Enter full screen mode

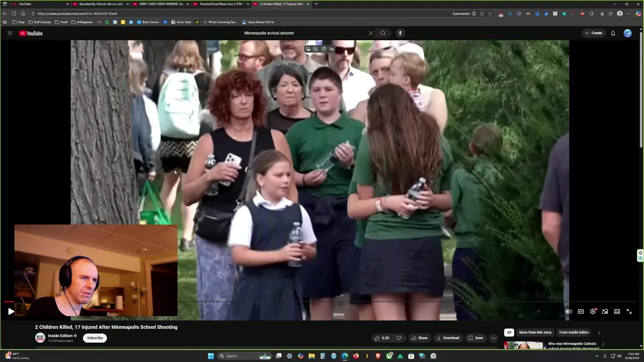coord(629,312)
